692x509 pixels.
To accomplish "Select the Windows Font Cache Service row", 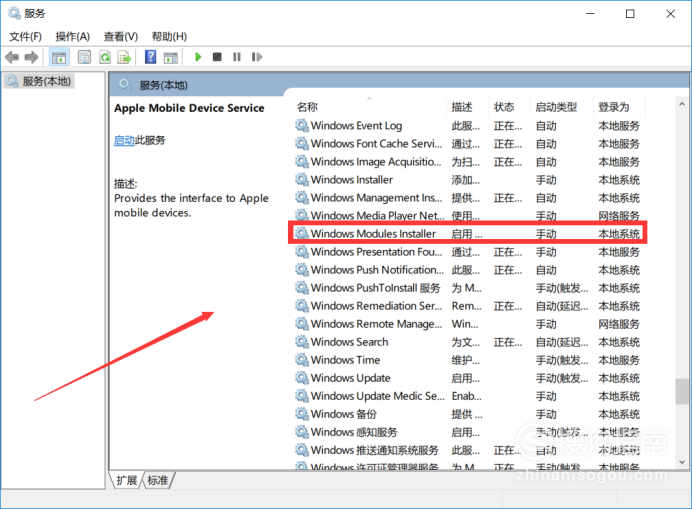I will (x=468, y=144).
